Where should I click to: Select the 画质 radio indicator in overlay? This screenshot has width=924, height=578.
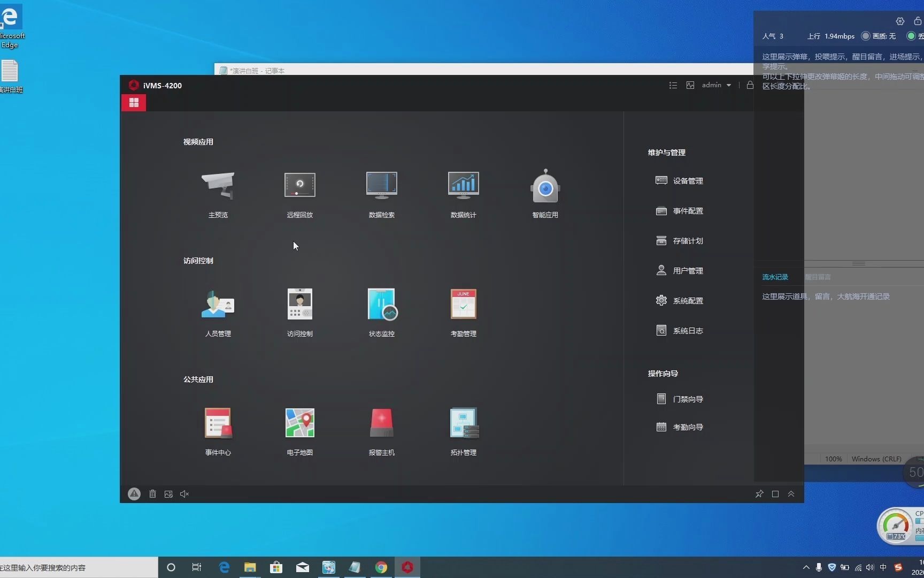point(866,36)
